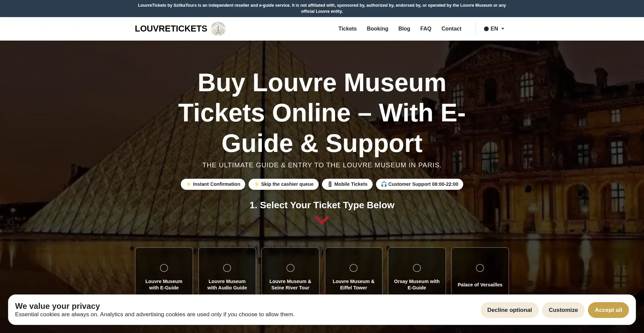Viewport: 644px width, 333px height.
Task: Click the lightning icon on Skip the cashier queue
Action: (257, 184)
